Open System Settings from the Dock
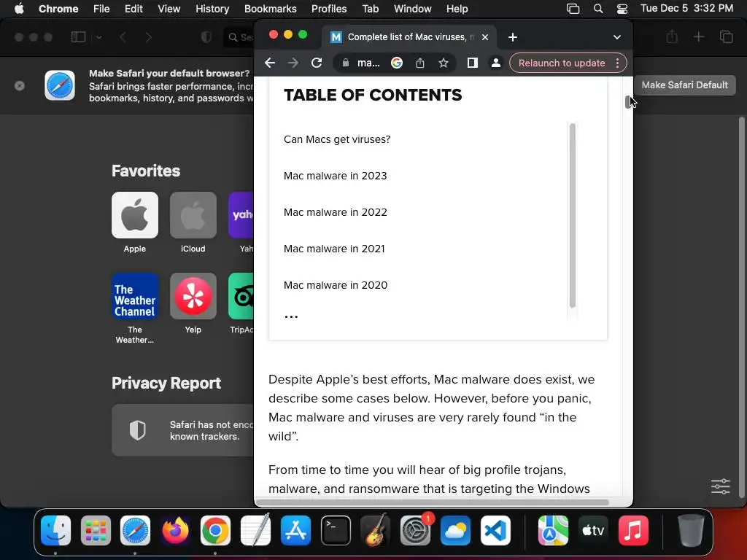 [x=415, y=530]
